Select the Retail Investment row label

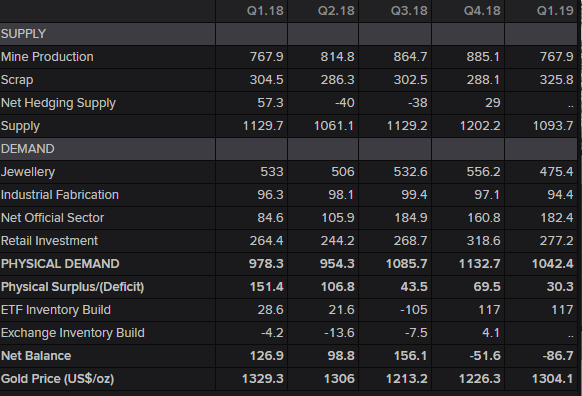49,241
